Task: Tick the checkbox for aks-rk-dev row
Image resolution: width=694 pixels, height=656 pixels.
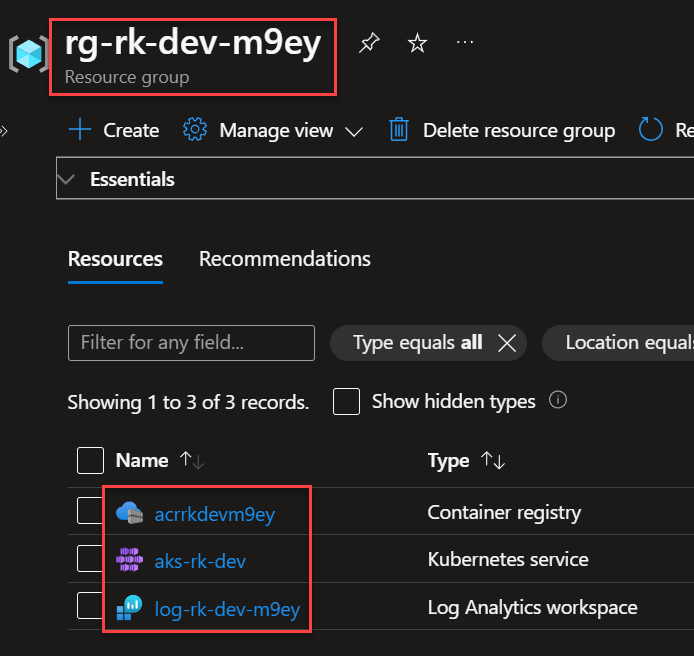Action: pos(90,559)
